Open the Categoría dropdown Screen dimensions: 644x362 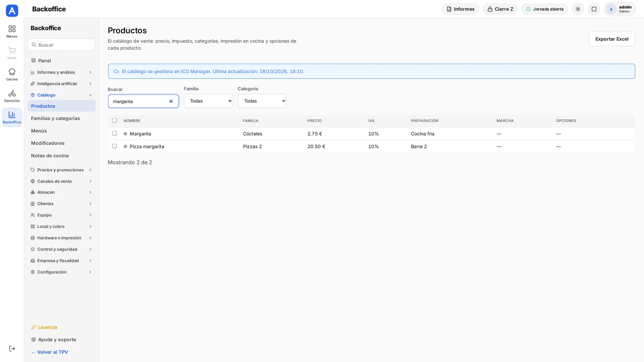pyautogui.click(x=262, y=101)
